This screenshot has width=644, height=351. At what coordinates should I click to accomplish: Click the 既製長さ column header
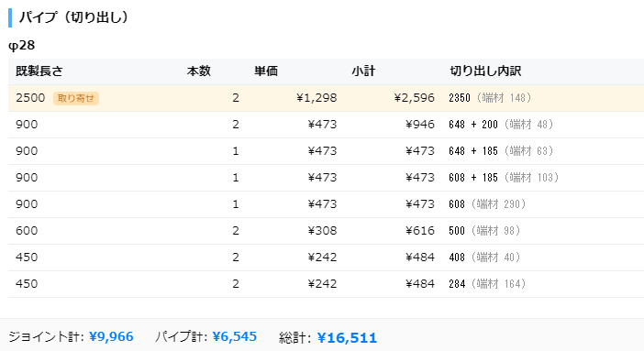click(x=39, y=71)
